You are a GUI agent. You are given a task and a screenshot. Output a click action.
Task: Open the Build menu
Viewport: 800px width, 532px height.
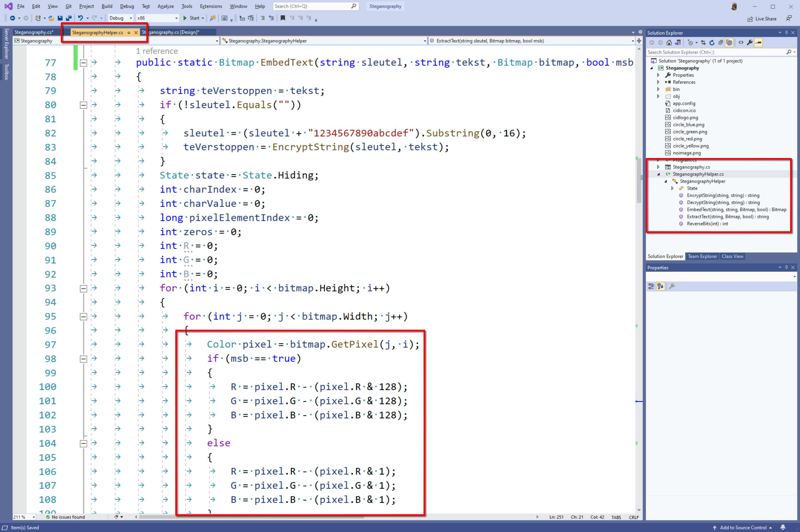(107, 6)
